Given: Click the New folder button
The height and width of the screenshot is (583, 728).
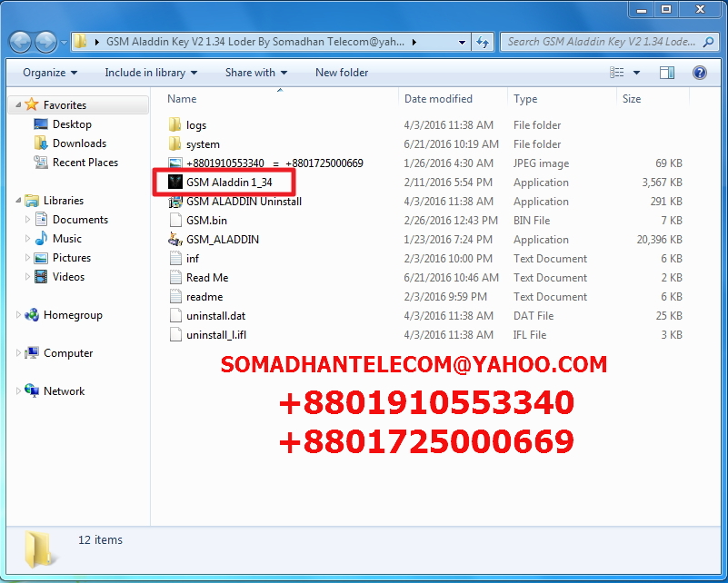Looking at the screenshot, I should tap(342, 73).
